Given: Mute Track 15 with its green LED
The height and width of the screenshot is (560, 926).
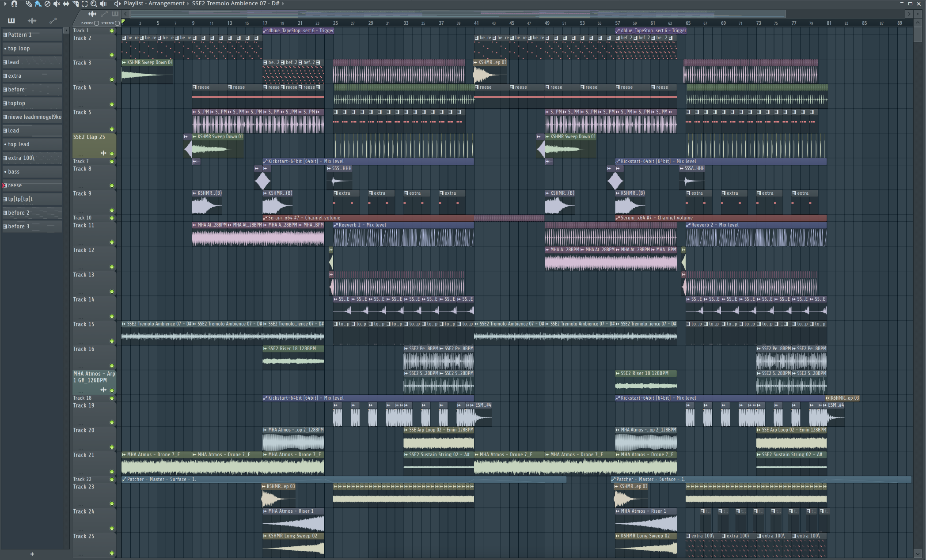Looking at the screenshot, I should click(x=112, y=341).
